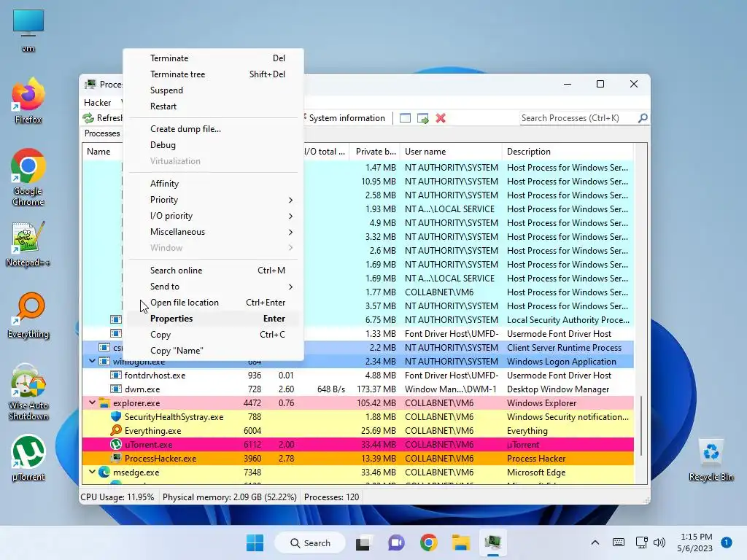747x560 pixels.
Task: Click the green Refresh toolbar icon
Action: [88, 118]
